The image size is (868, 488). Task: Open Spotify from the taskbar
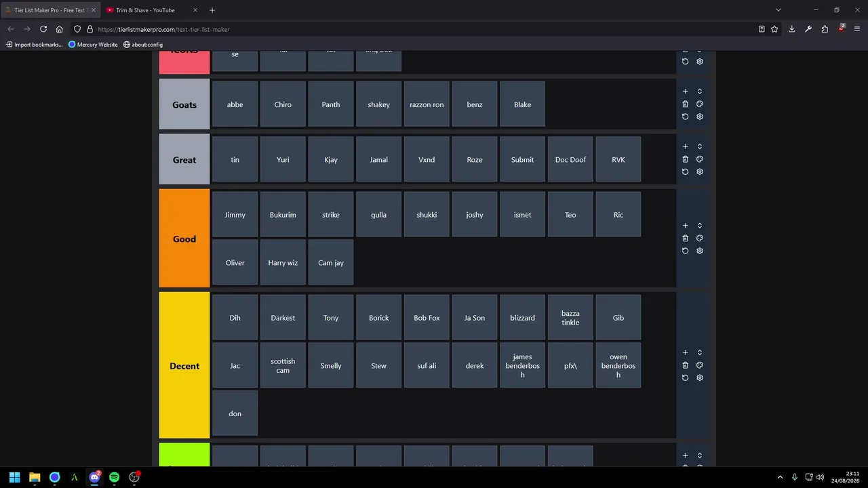coord(114,477)
